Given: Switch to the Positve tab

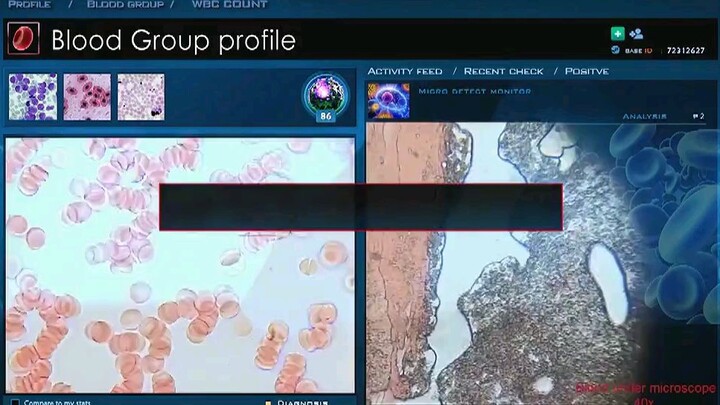Looking at the screenshot, I should coord(587,71).
